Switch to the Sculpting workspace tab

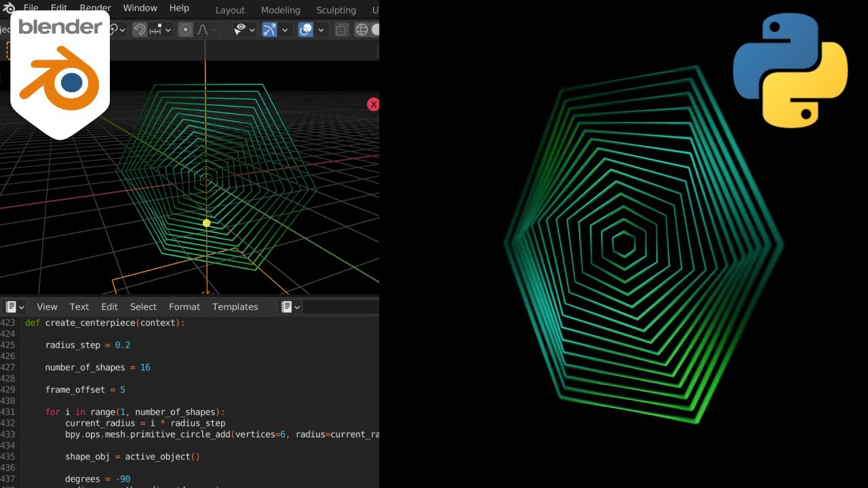click(336, 10)
